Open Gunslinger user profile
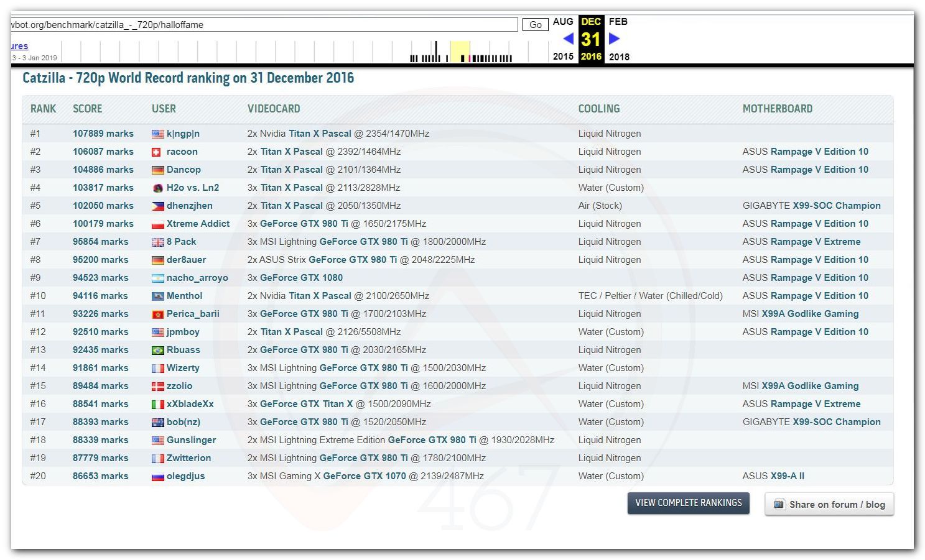The image size is (925, 560). (191, 440)
